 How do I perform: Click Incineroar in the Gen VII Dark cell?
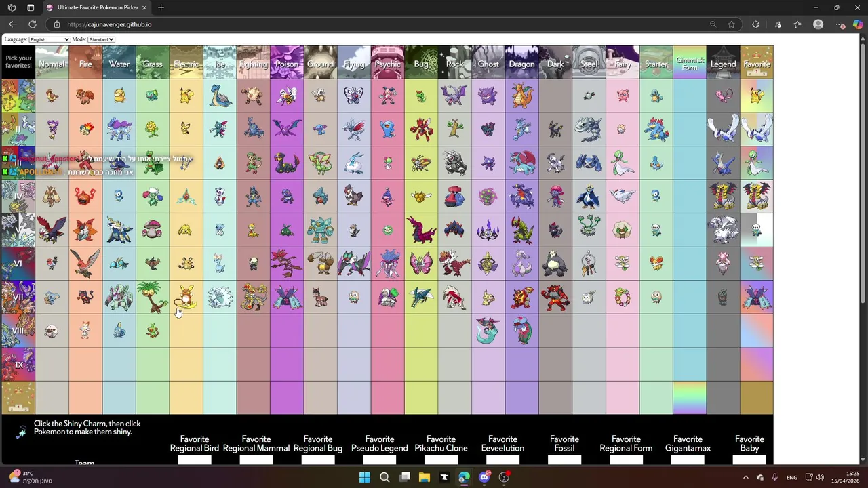[x=555, y=297]
